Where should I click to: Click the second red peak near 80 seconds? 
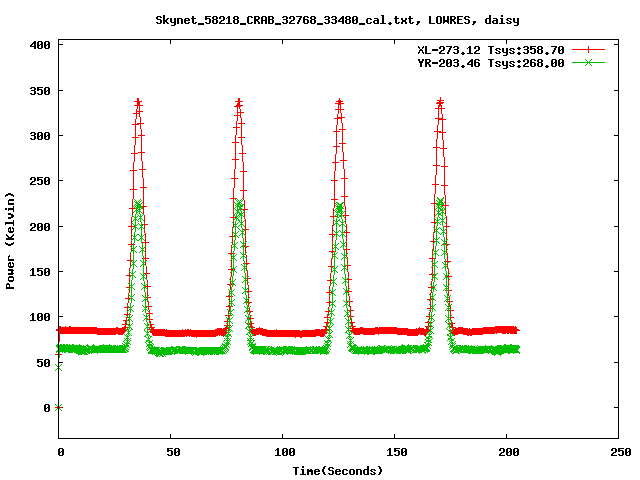[x=239, y=101]
